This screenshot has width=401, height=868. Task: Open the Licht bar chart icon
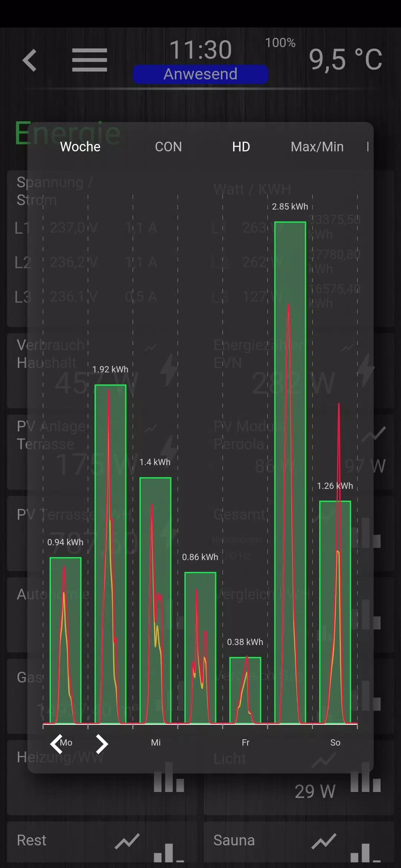pyautogui.click(x=366, y=777)
